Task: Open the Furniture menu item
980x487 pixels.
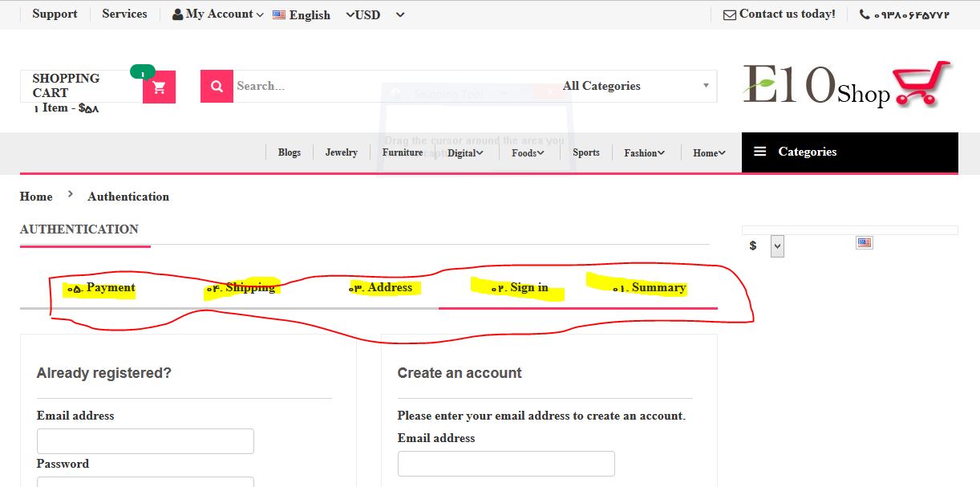Action: (403, 152)
